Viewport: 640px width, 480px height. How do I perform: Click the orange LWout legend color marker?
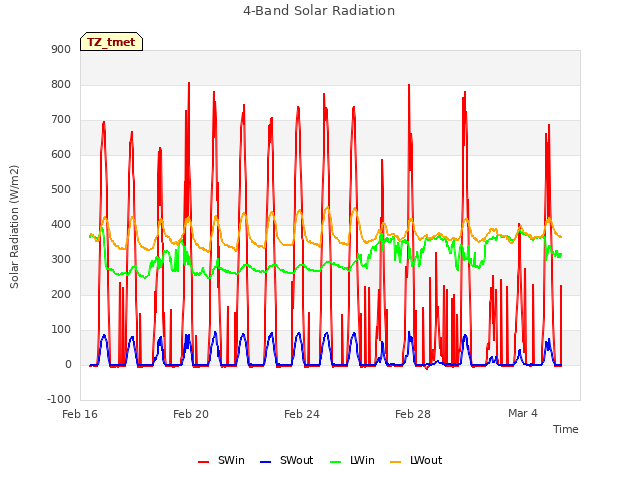click(396, 462)
